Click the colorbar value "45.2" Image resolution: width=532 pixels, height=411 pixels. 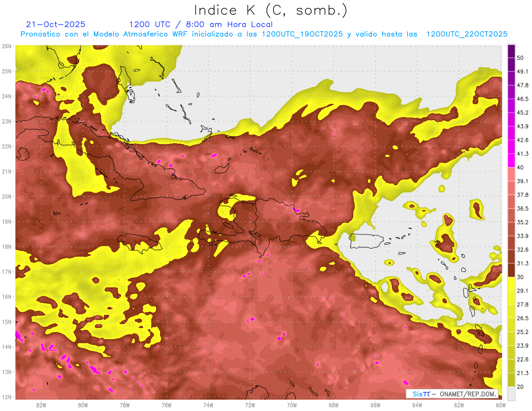click(523, 113)
